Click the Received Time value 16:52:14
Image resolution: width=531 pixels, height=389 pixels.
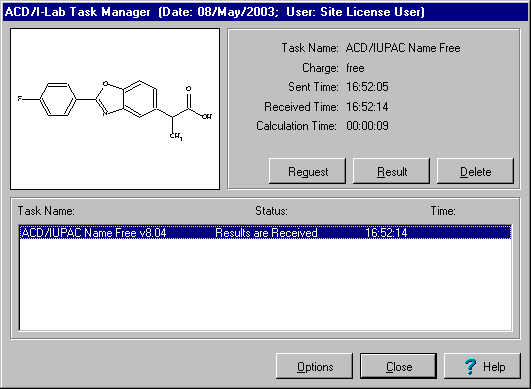367,107
